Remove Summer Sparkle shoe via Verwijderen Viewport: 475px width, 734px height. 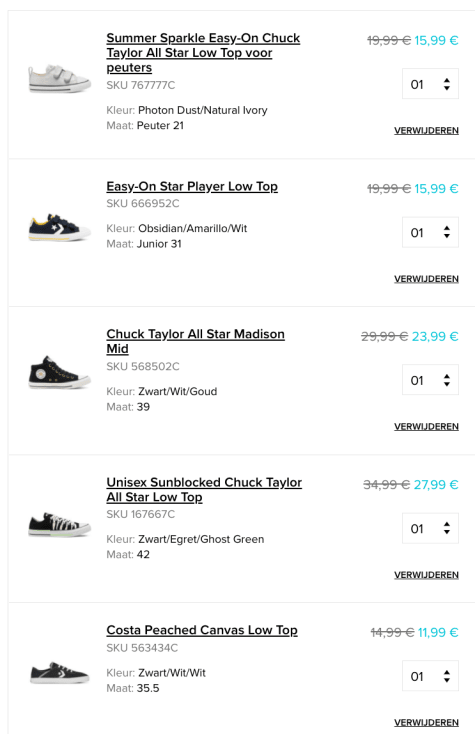[x=426, y=131]
